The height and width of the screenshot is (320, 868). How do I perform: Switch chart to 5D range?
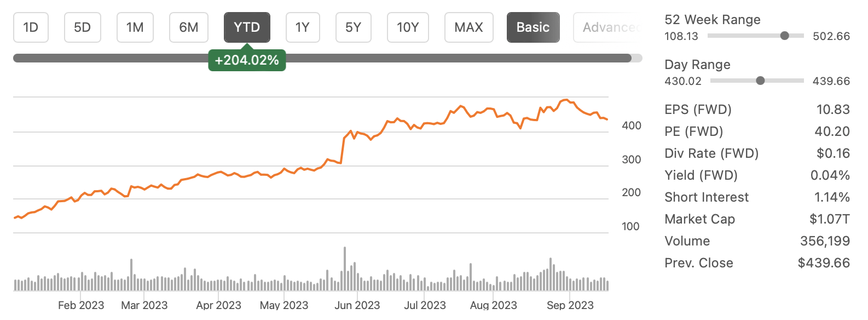[x=82, y=27]
